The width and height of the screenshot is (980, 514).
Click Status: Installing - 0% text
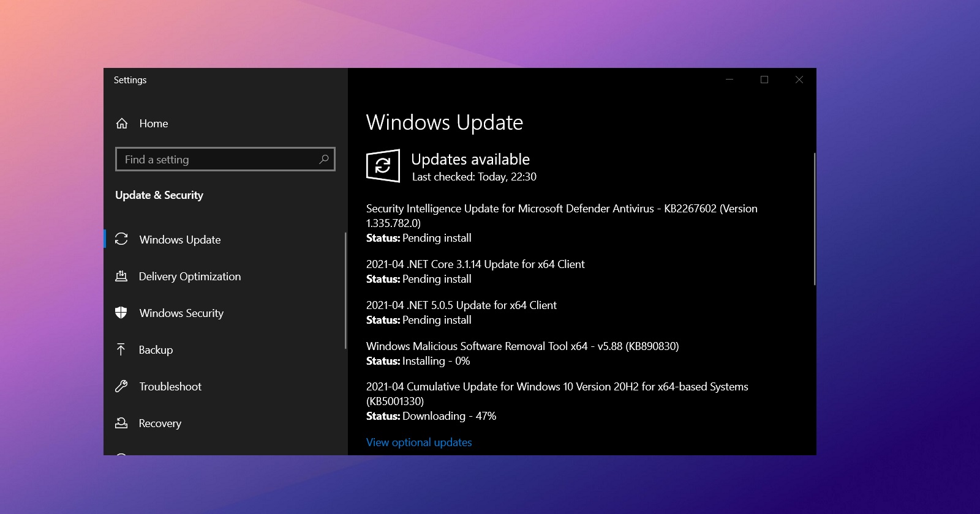point(418,361)
